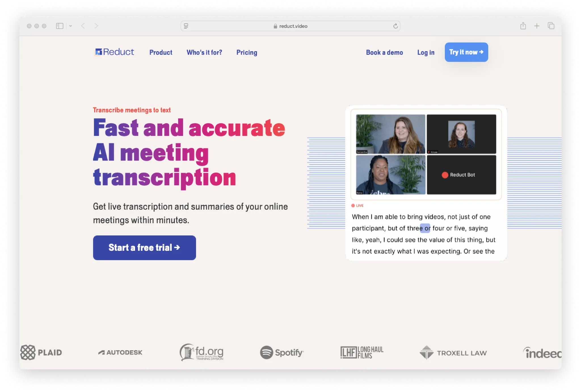Click Book a demo link
This screenshot has width=581, height=392.
384,52
